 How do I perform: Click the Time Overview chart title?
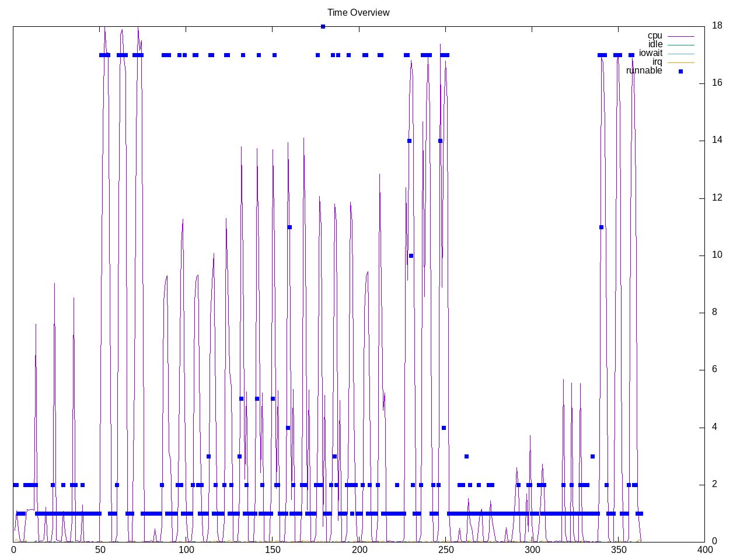click(358, 12)
